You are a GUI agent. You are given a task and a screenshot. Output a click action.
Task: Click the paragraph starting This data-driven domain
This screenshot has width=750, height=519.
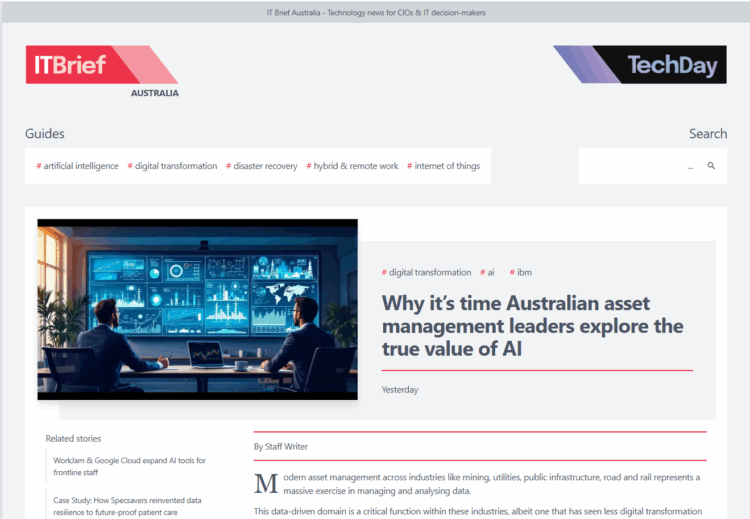(478, 511)
